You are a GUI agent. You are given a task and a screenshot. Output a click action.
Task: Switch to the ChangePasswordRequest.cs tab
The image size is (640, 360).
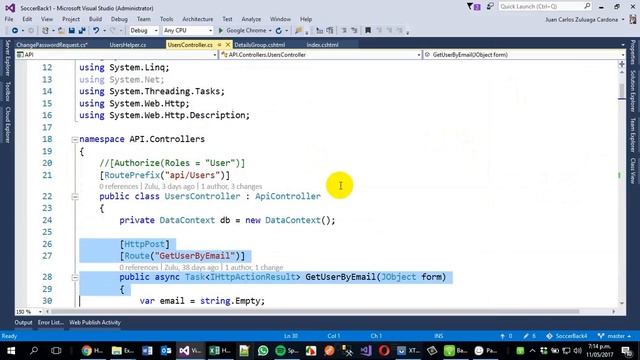point(52,45)
